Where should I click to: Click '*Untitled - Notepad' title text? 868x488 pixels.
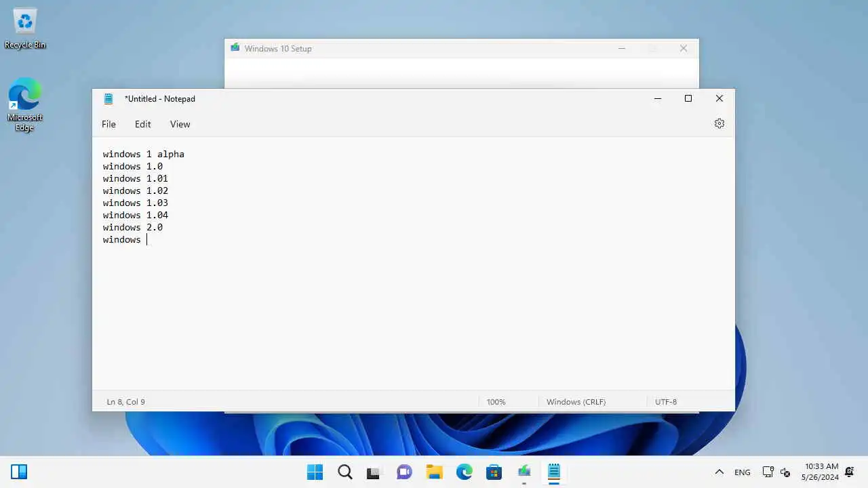(159, 99)
